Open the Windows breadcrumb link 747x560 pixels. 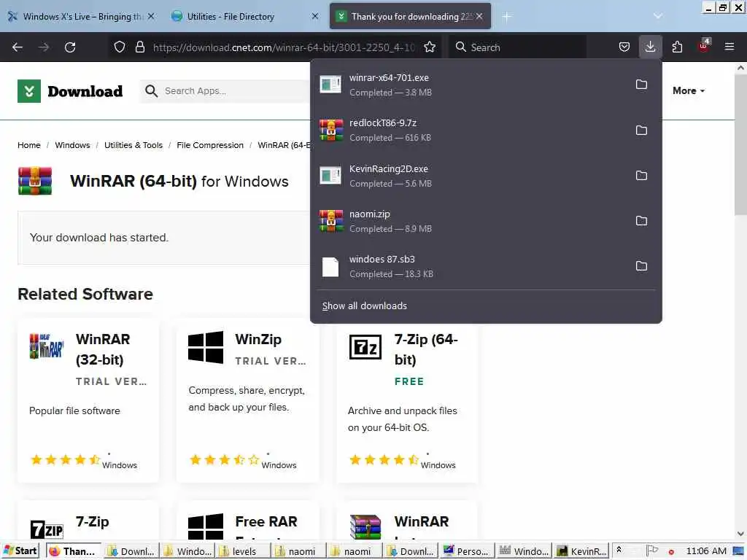72,145
